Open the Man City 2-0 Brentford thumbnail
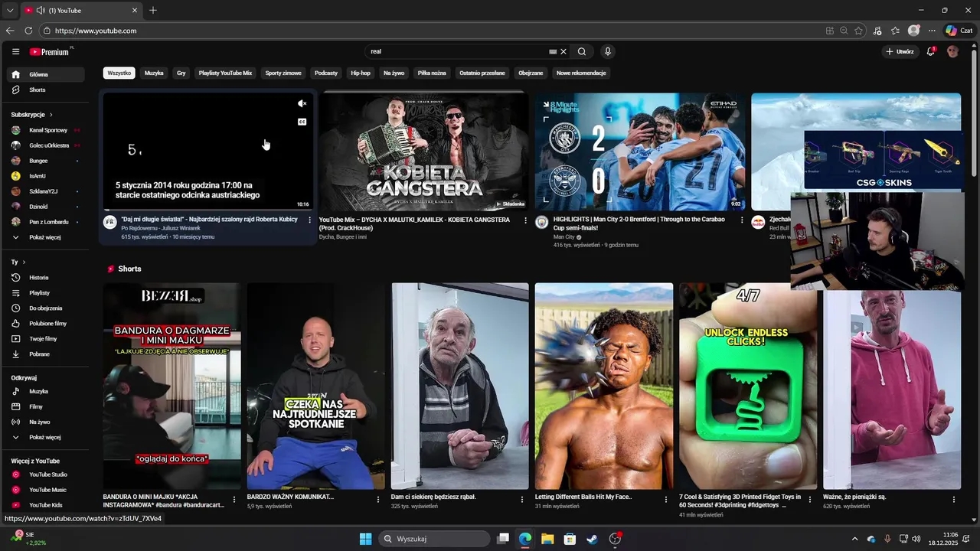This screenshot has width=980, height=551. (x=640, y=152)
